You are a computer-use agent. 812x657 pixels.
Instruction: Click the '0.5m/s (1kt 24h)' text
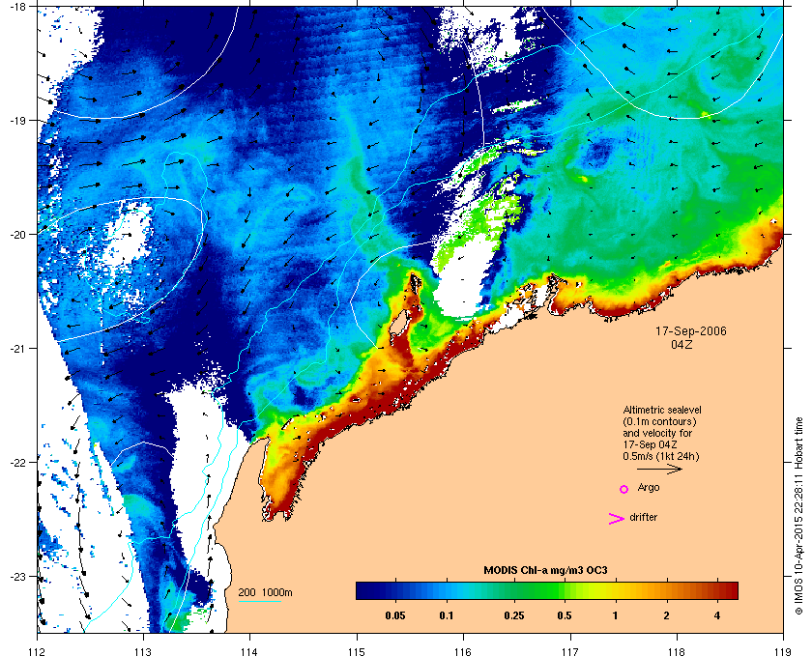tap(661, 457)
